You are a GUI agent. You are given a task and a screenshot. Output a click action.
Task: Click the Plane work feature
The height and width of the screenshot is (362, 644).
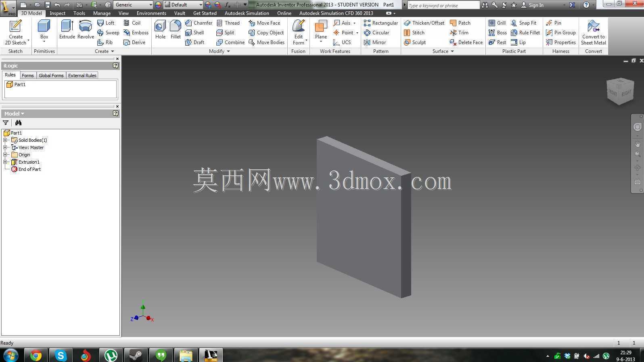321,31
